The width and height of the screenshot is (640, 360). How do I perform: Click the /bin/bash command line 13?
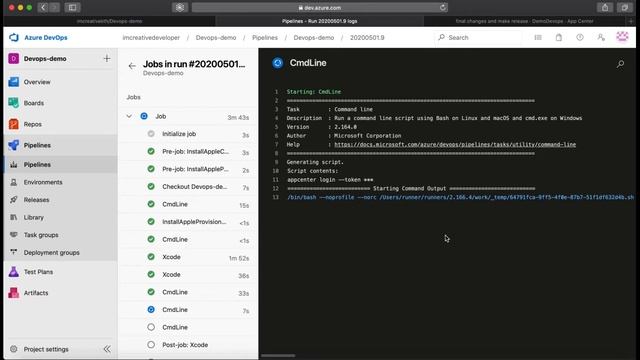(460, 197)
